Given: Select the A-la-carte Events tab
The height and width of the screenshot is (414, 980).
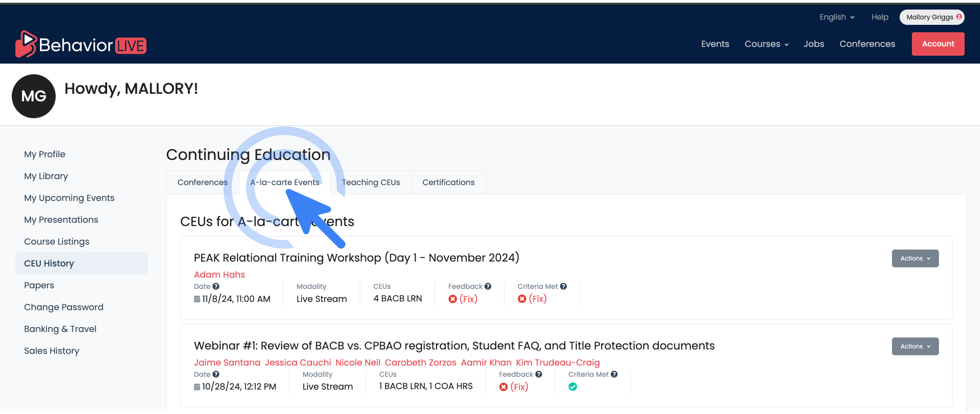Looking at the screenshot, I should 285,182.
